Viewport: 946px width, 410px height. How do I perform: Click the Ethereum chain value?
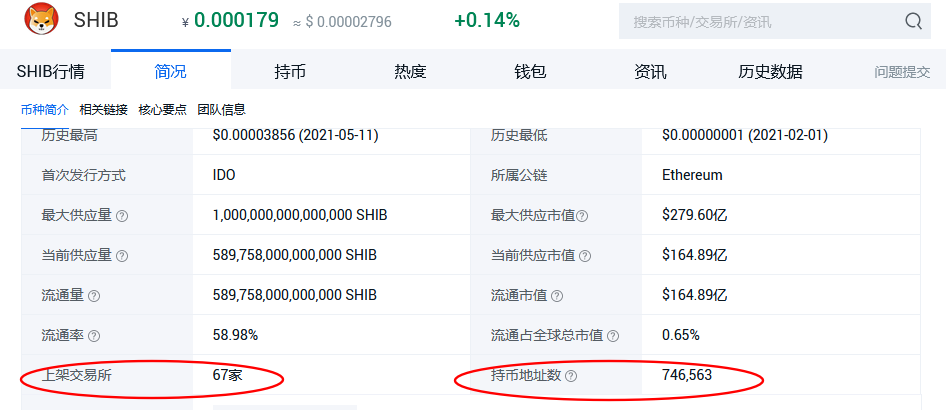(692, 175)
